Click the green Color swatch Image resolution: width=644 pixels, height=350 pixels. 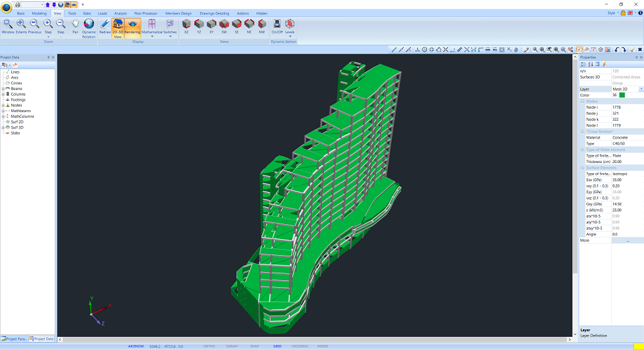point(622,95)
